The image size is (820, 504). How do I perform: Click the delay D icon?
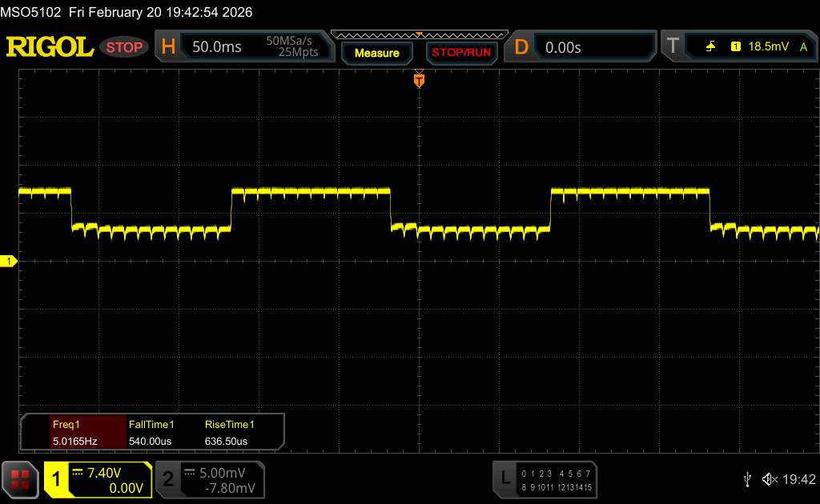point(521,47)
